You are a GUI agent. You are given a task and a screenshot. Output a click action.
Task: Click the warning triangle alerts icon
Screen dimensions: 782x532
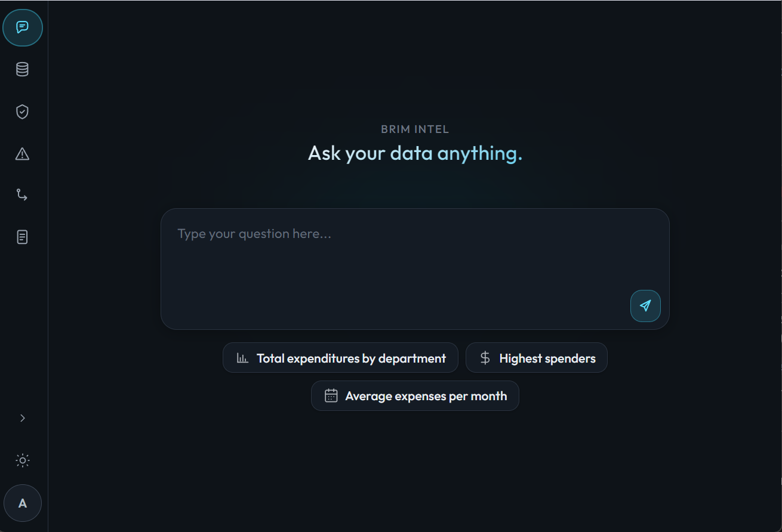pyautogui.click(x=22, y=154)
